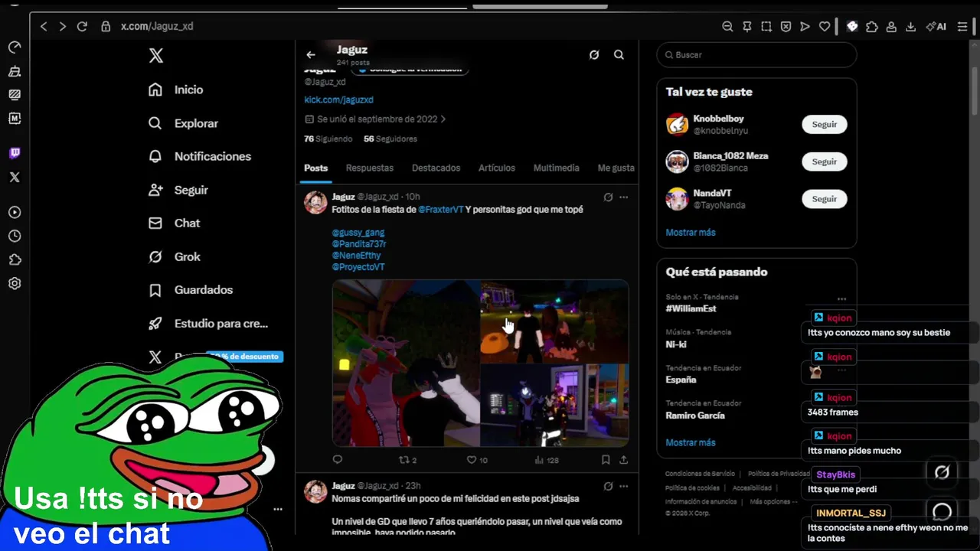Image resolution: width=980 pixels, height=551 pixels.
Task: Go to Inicio in the navigation
Action: point(176,90)
